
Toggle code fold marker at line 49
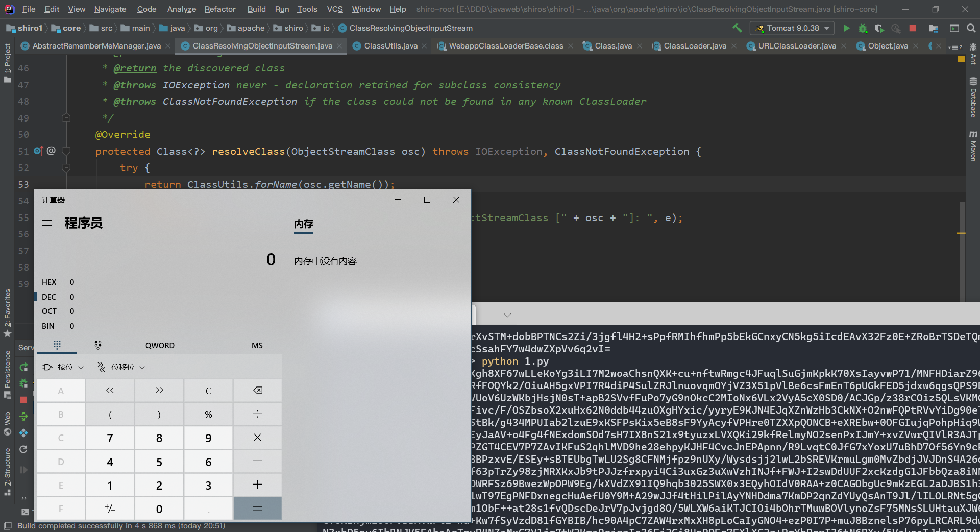66,118
